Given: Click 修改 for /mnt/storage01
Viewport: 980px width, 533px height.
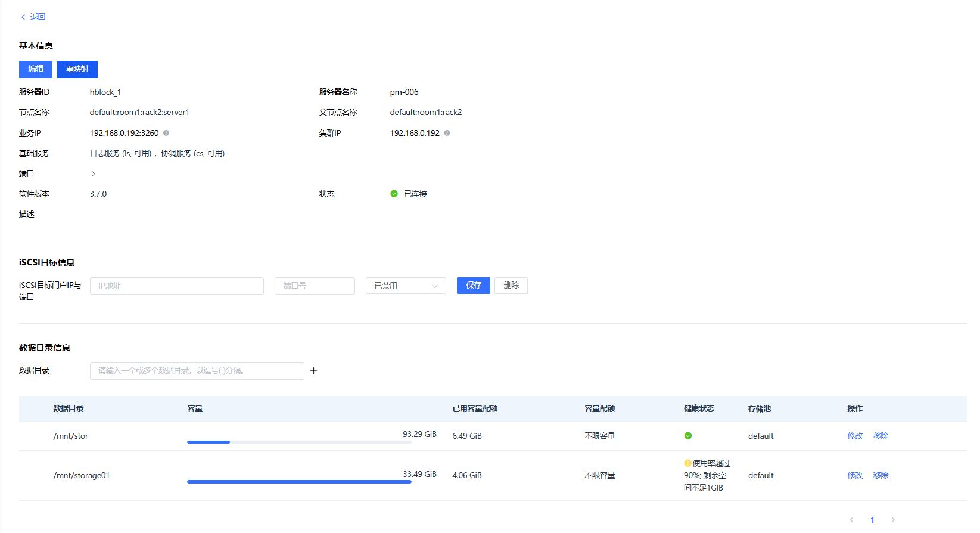Looking at the screenshot, I should point(855,475).
